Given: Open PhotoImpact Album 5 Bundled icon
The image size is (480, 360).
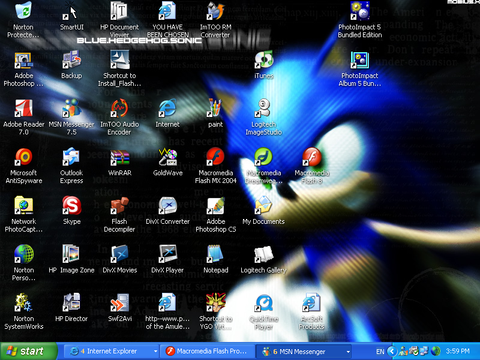Looking at the screenshot, I should click(x=360, y=60).
